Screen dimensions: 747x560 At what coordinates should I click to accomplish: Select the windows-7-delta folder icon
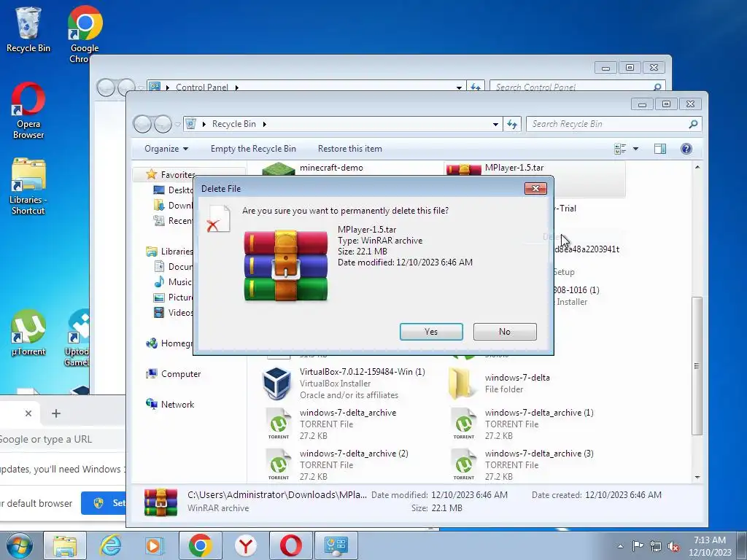coord(462,384)
